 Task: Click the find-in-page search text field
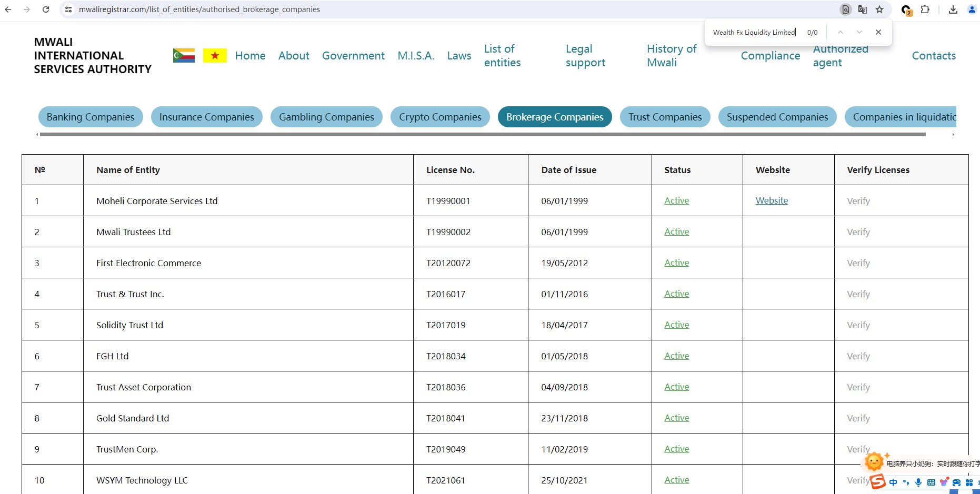coord(754,32)
